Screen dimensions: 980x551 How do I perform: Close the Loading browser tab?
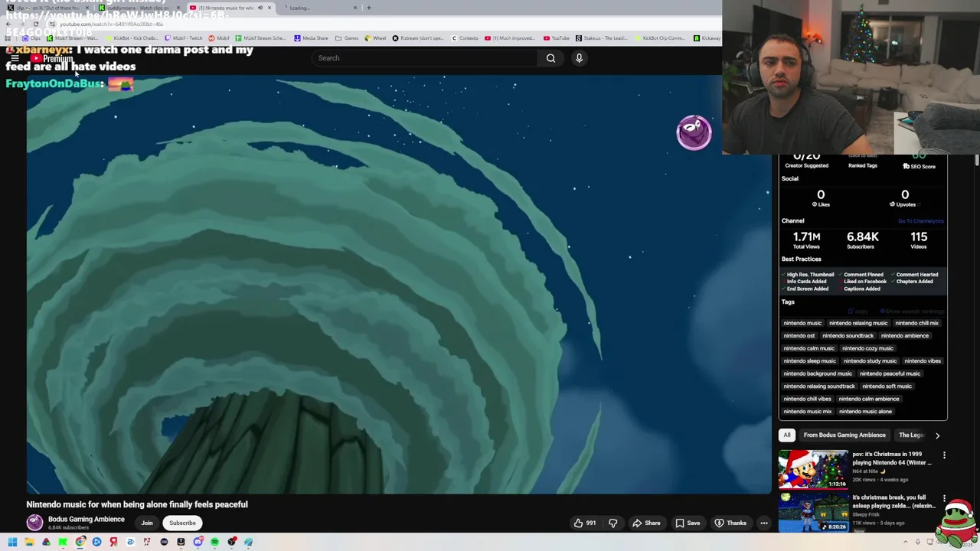[x=354, y=8]
